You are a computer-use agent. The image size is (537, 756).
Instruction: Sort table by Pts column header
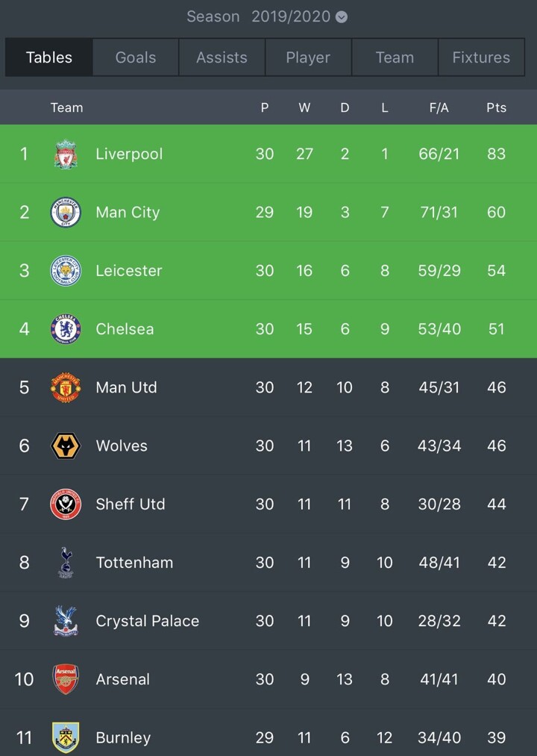click(496, 107)
